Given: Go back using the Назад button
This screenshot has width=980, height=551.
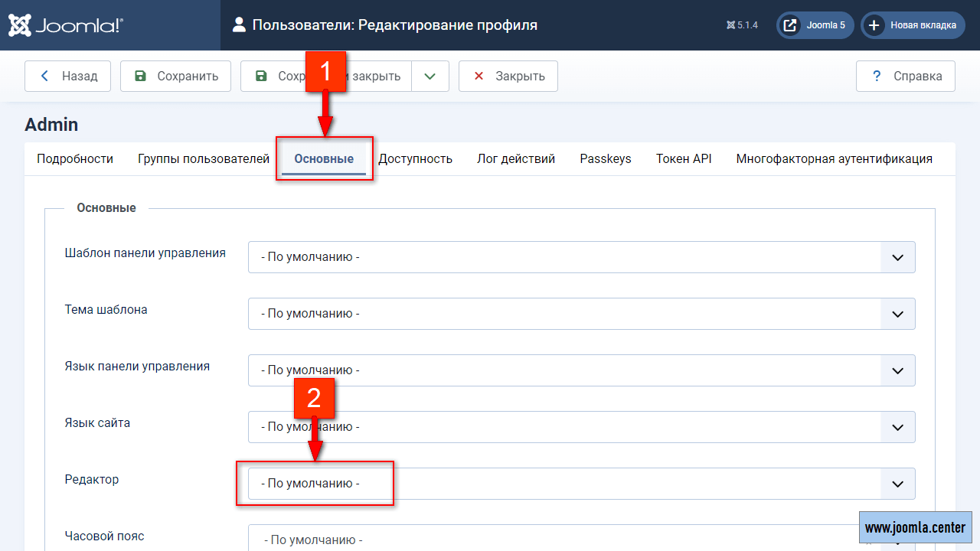Looking at the screenshot, I should 67,76.
